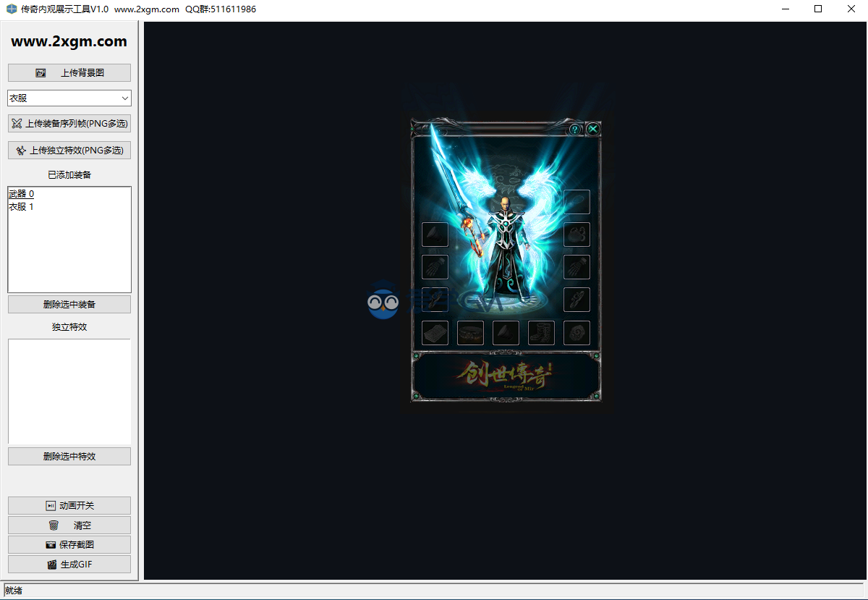Select the book slot in the bottom row
The width and height of the screenshot is (868, 600).
click(435, 333)
